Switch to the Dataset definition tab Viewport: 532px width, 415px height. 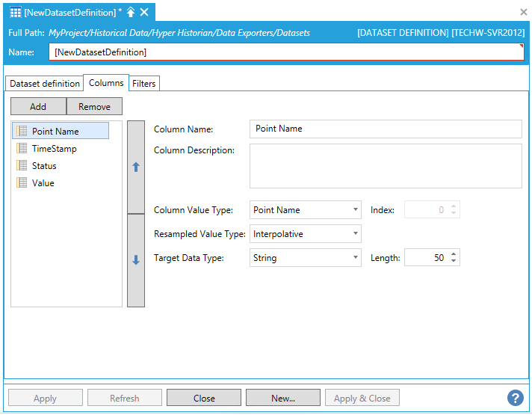(44, 84)
